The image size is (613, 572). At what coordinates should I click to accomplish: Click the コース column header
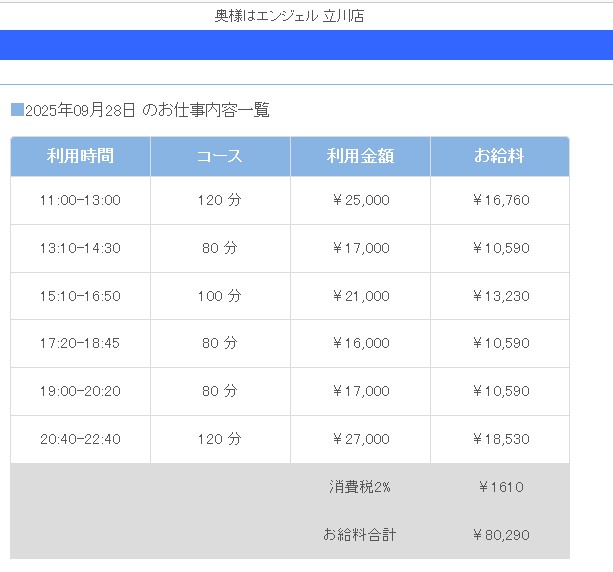(x=220, y=156)
